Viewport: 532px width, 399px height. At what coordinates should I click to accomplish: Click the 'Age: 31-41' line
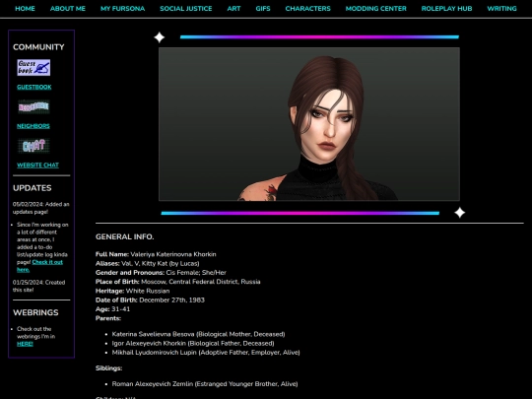112,309
